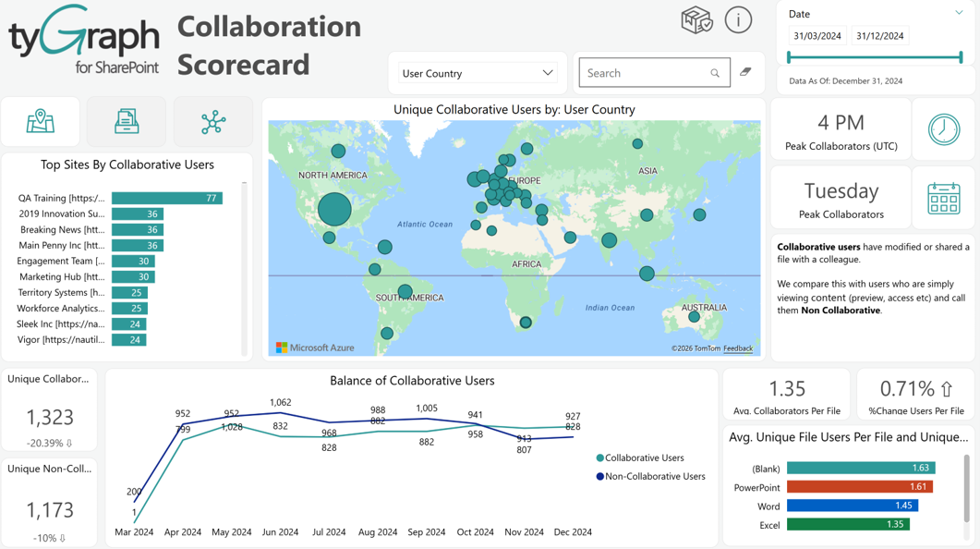This screenshot has width=980, height=549.
Task: Click the large North America map bubble
Action: click(x=334, y=209)
